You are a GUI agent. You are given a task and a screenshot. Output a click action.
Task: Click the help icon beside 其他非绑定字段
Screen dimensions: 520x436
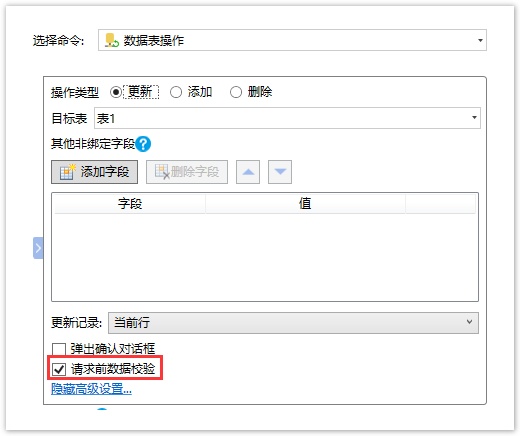tap(143, 144)
